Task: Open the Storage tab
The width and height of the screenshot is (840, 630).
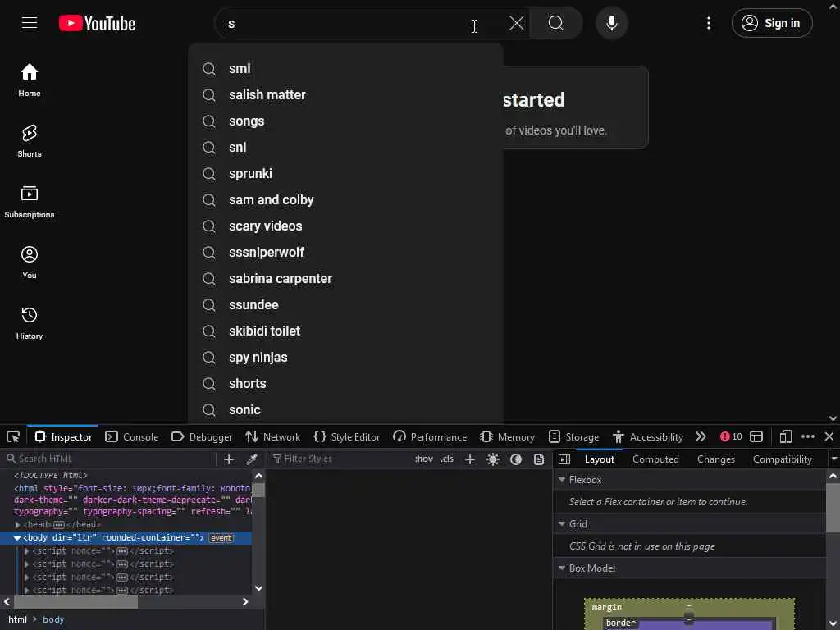Action: [x=573, y=436]
